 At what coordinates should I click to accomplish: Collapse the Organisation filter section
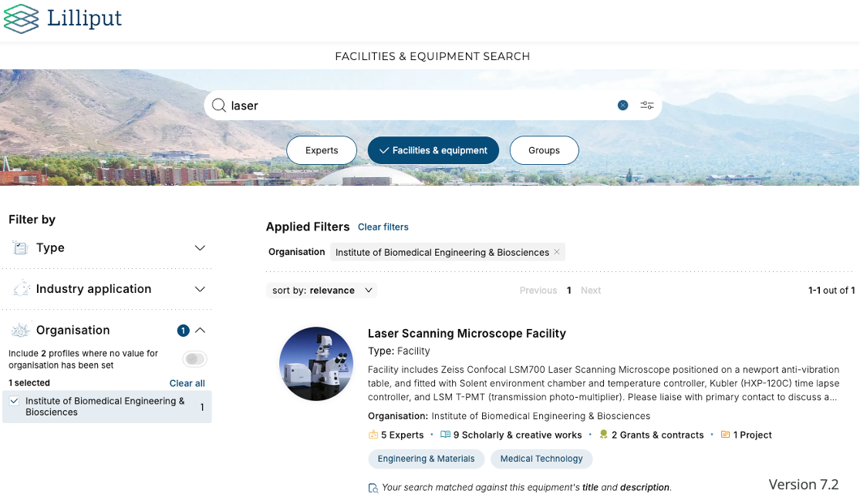pos(200,331)
